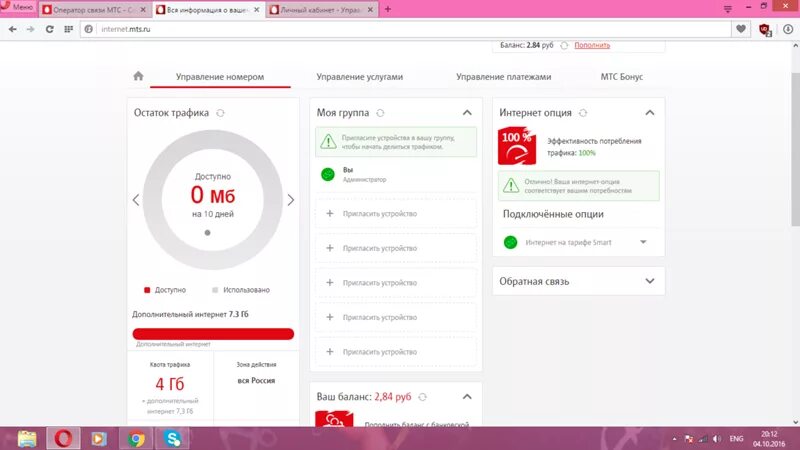Click the grey Использовано legend swatch
Screen dimensions: 800x450
click(x=215, y=290)
